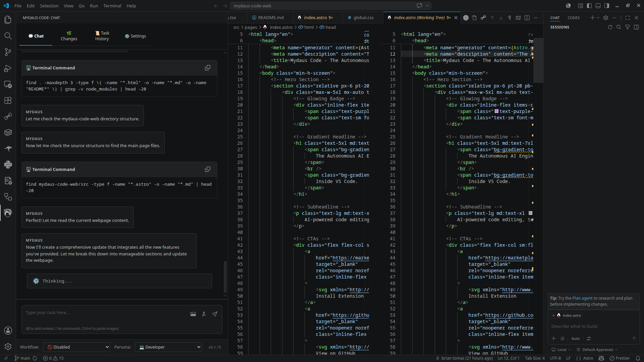Split the editor to the right
This screenshot has width=644, height=362.
point(527,18)
